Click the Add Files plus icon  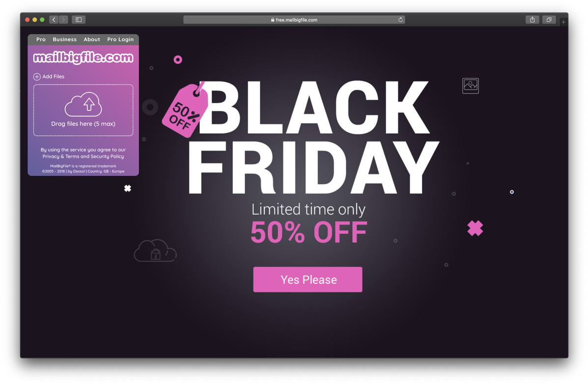tap(37, 77)
